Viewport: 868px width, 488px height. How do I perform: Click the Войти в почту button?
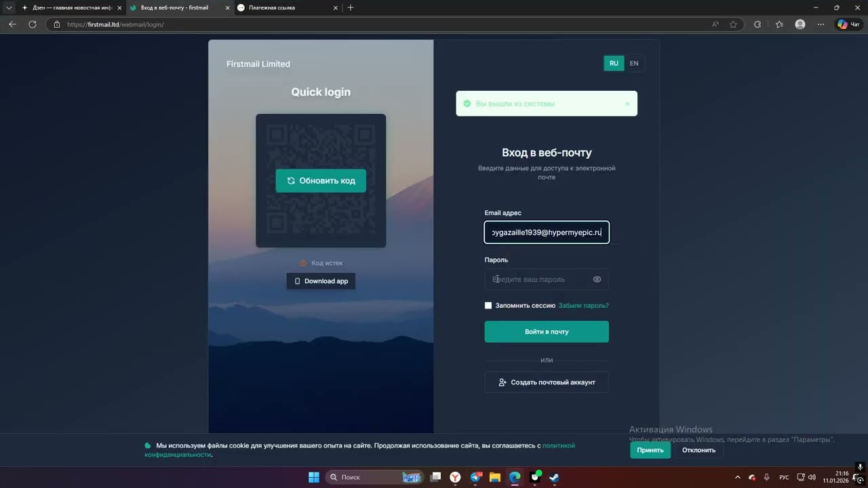tap(547, 331)
